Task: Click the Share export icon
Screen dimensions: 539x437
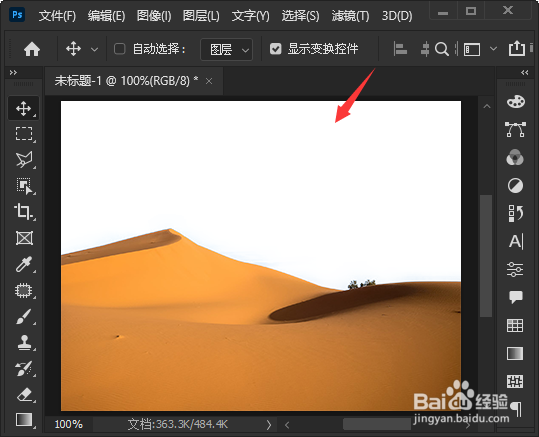Action: point(517,48)
